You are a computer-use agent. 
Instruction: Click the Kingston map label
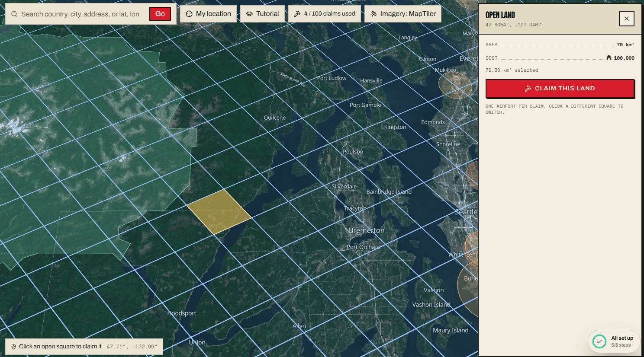(x=395, y=127)
